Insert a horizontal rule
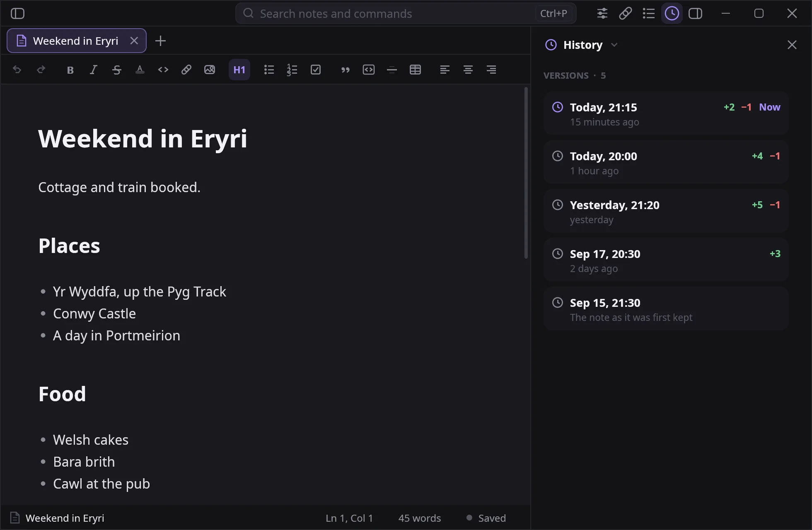The width and height of the screenshot is (812, 530). [392, 70]
